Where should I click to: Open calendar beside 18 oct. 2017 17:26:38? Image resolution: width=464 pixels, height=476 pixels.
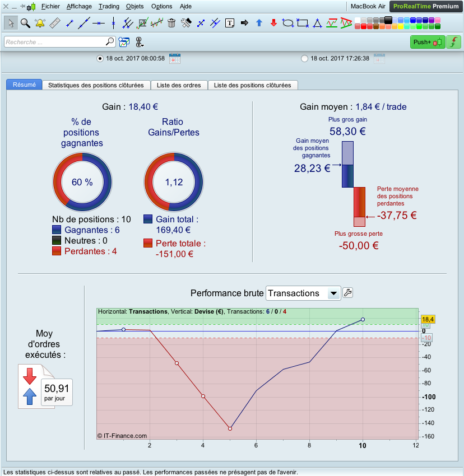pos(379,58)
